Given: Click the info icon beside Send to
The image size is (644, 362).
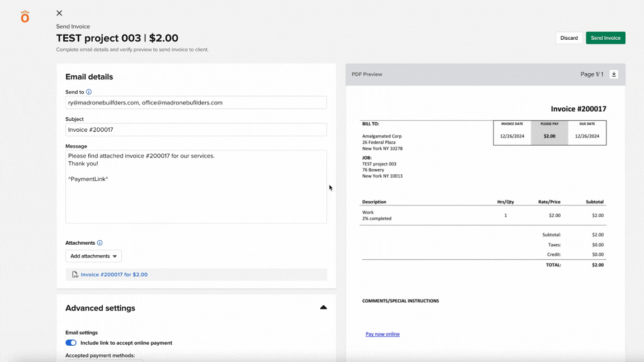Looking at the screenshot, I should point(89,92).
